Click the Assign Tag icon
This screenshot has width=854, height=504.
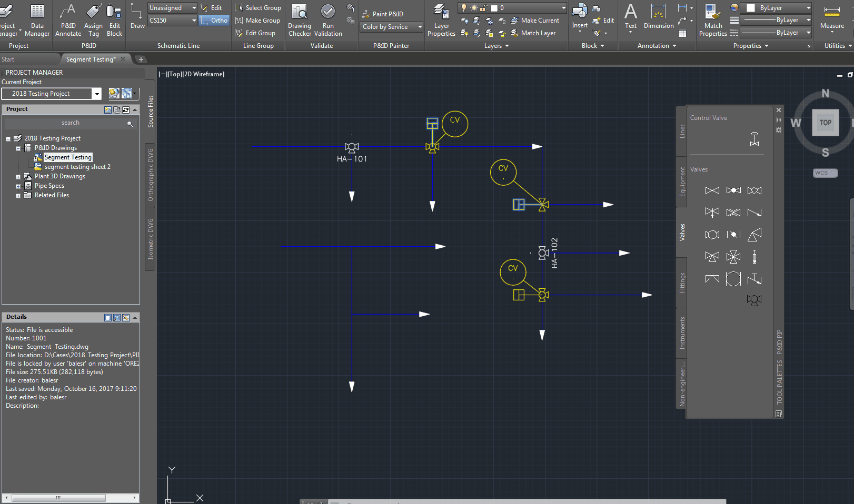tap(93, 12)
